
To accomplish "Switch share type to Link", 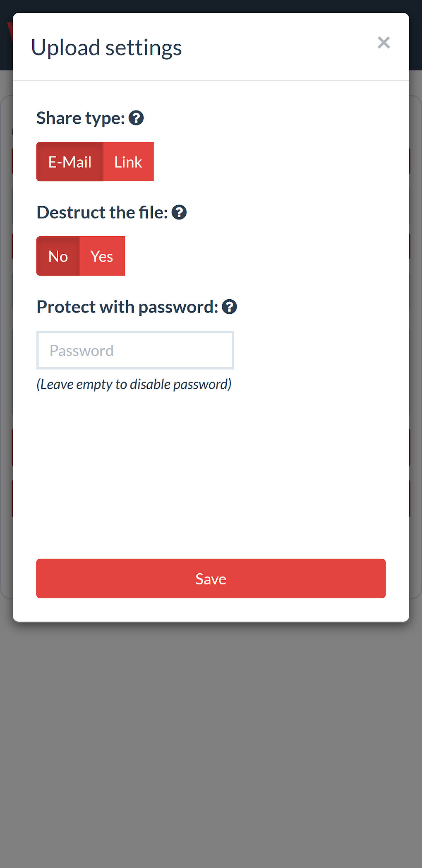I will 128,162.
